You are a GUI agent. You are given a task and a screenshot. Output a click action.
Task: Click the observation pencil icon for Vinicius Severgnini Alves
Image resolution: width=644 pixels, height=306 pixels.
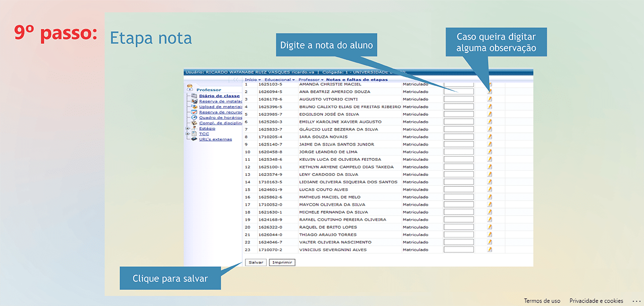point(490,250)
